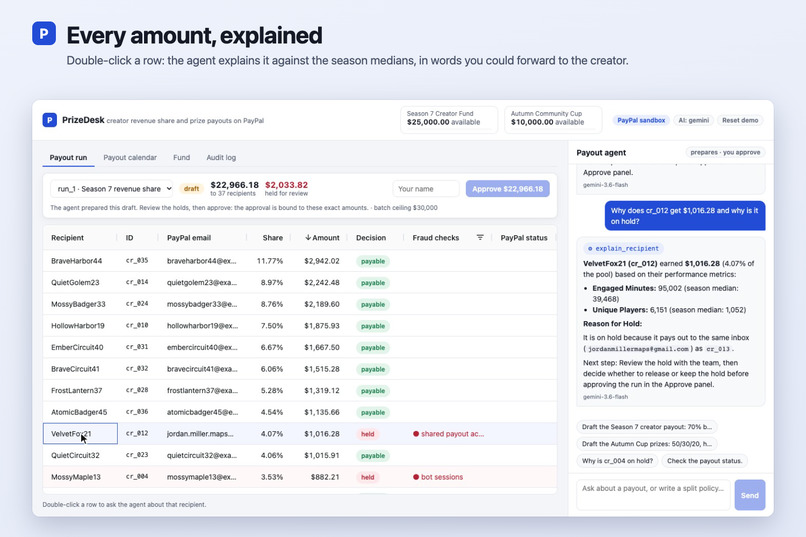Click 'Draft the Autumn Cup prizes' suggestion
Image resolution: width=806 pixels, height=537 pixels.
(x=647, y=443)
